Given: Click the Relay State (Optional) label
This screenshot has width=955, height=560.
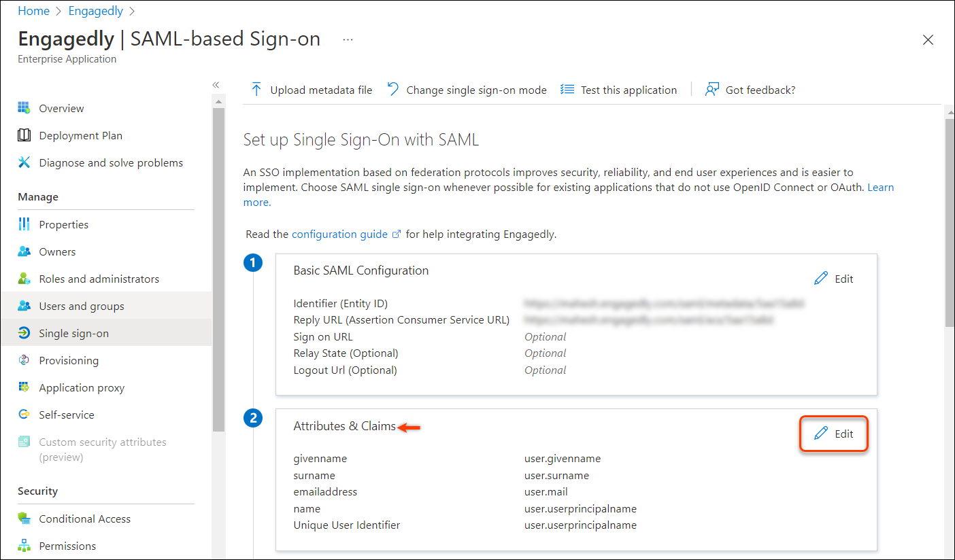Looking at the screenshot, I should point(346,353).
